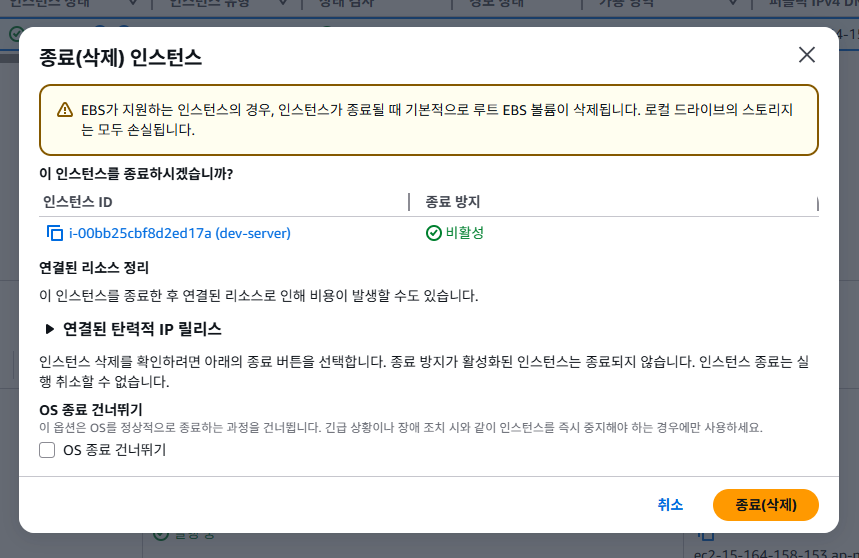This screenshot has width=859, height=558.
Task: Click the 종료 방지 column header
Action: pos(453,202)
